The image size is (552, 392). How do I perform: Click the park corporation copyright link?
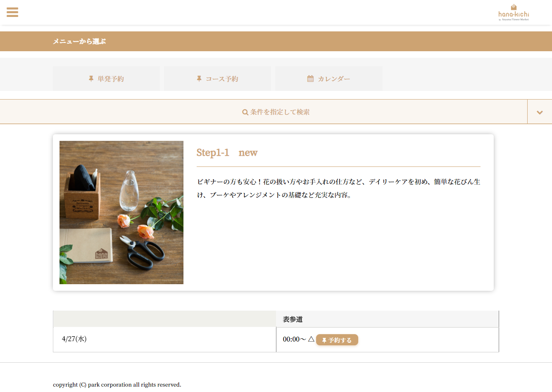pos(116,385)
